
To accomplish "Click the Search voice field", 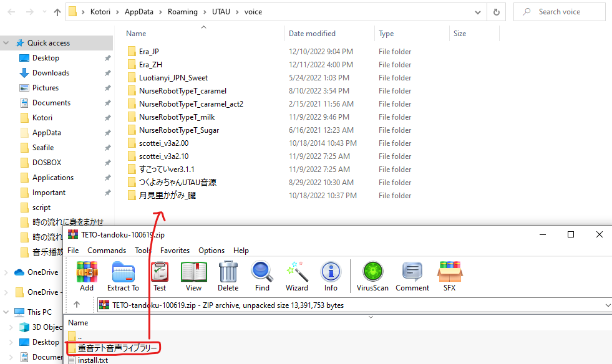I will 560,12.
